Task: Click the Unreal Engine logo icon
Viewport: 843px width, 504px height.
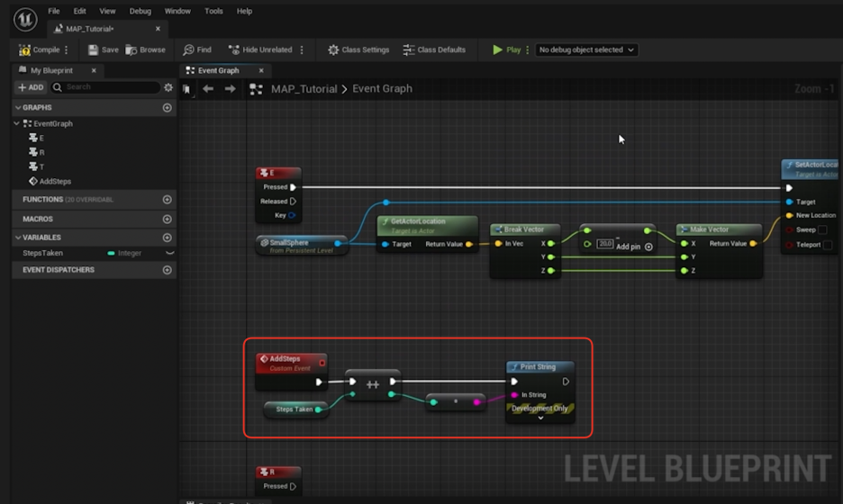Action: coord(25,19)
